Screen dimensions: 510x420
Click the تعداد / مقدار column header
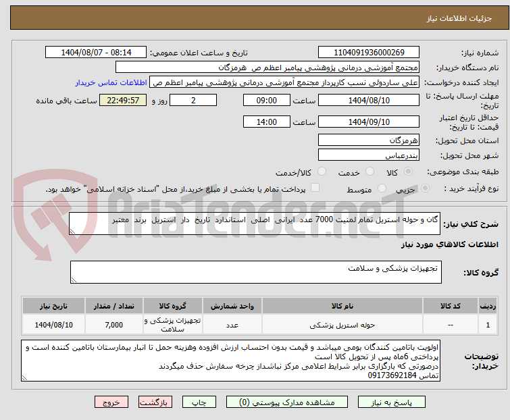click(x=114, y=306)
